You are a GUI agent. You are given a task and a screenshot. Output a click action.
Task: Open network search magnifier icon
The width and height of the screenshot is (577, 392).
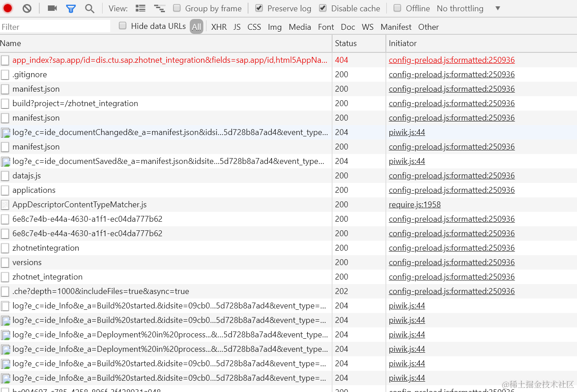(90, 8)
